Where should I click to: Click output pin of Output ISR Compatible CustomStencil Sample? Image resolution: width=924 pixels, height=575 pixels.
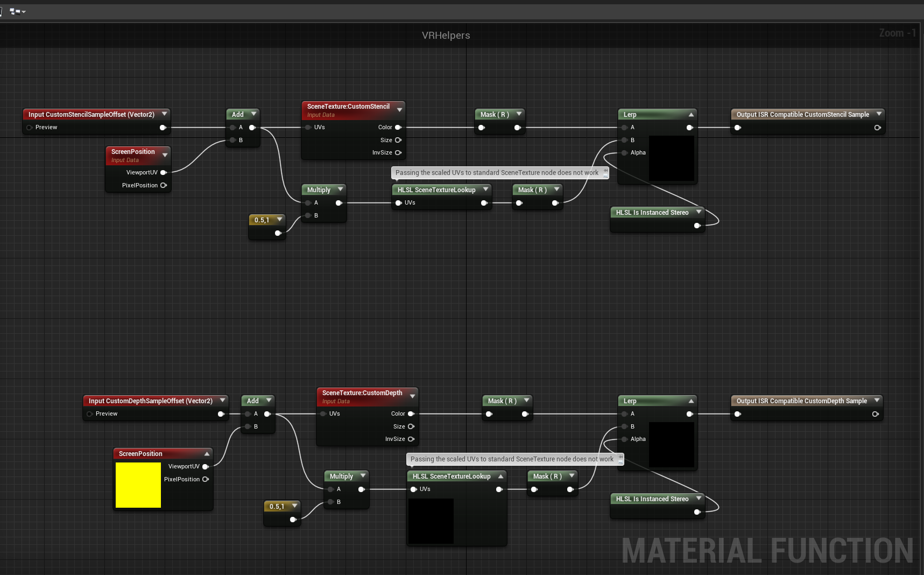[x=877, y=128]
